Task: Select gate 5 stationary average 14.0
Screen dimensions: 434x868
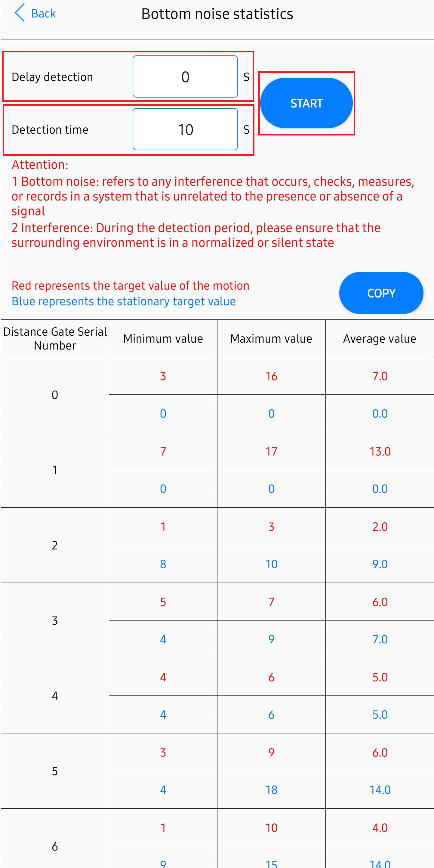Action: click(380, 790)
